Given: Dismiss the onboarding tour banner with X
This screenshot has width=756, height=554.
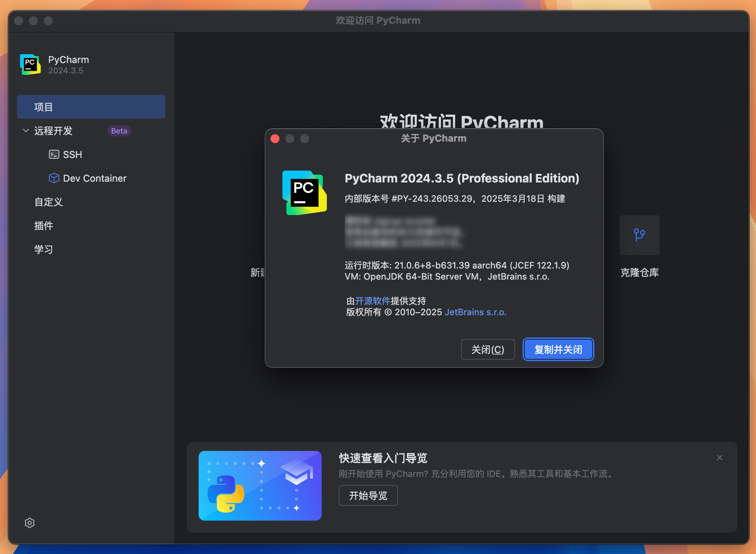Looking at the screenshot, I should (x=719, y=458).
